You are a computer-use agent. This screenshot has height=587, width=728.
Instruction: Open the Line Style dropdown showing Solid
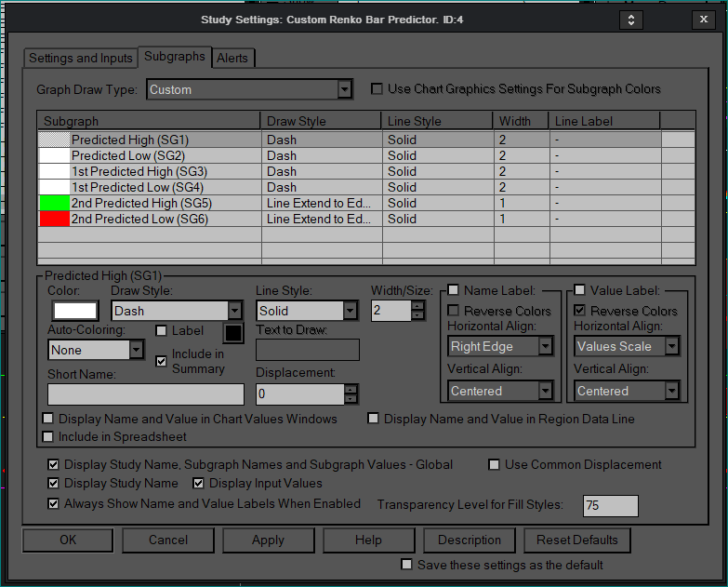pos(350,311)
